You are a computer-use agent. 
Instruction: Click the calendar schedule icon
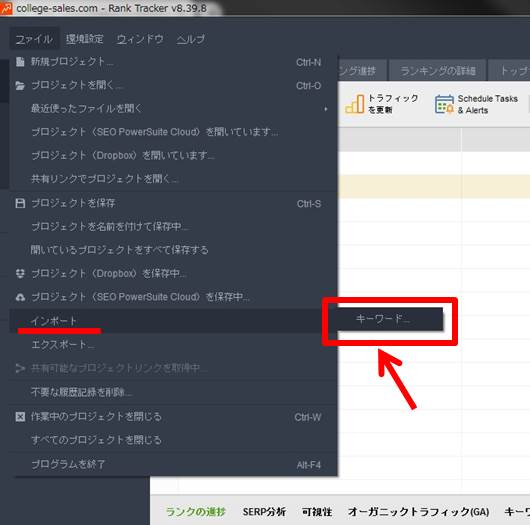(444, 104)
